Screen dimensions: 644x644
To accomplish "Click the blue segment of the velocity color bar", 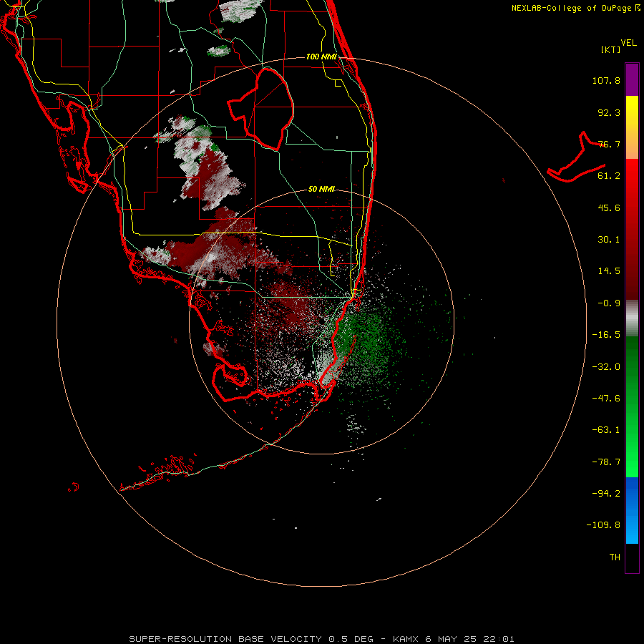I will click(x=632, y=510).
